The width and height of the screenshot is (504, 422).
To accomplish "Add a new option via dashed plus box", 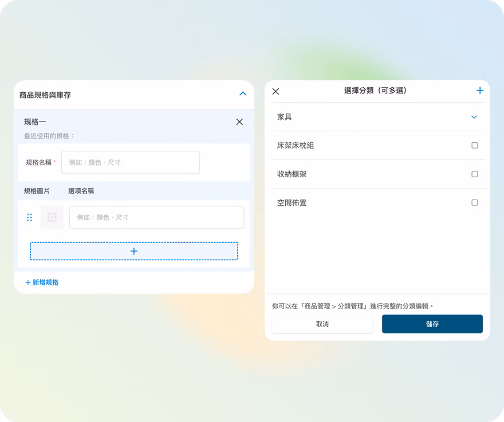I will pyautogui.click(x=134, y=251).
